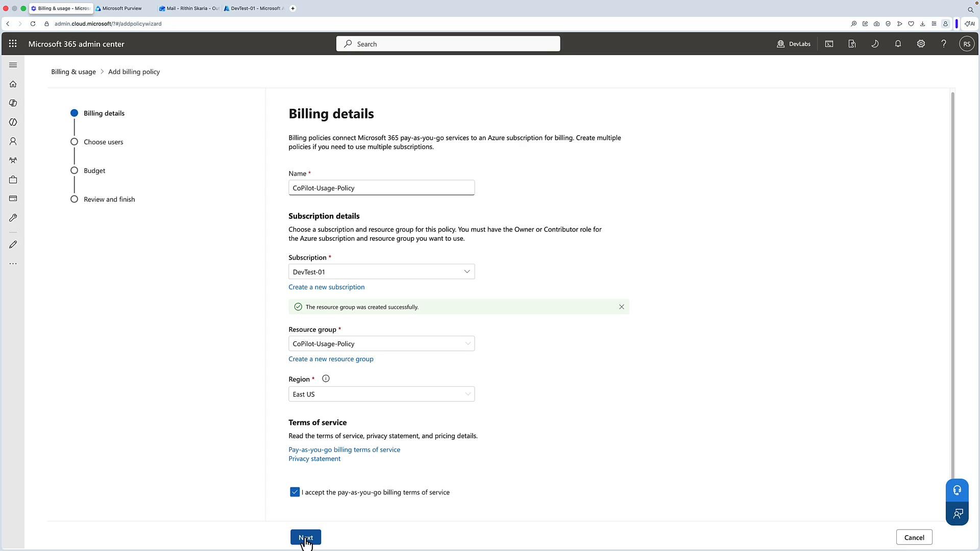Switch to the Mail Outlook tab
The image size is (980, 551).
190,8
